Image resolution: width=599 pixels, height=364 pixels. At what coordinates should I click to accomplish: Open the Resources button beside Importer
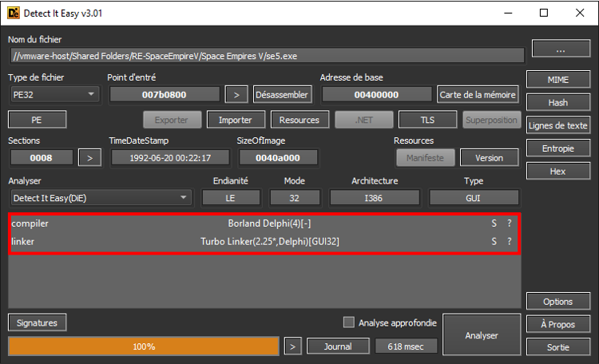click(299, 120)
